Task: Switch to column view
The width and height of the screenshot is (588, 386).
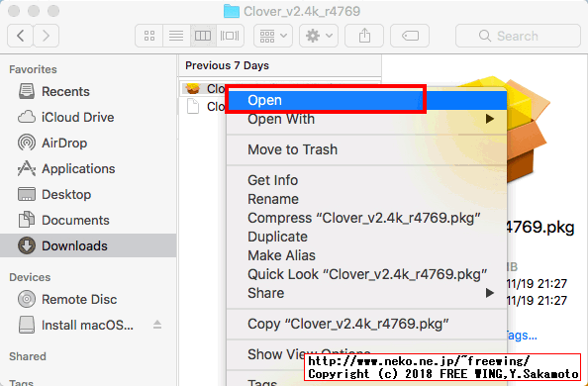Action: (x=203, y=36)
